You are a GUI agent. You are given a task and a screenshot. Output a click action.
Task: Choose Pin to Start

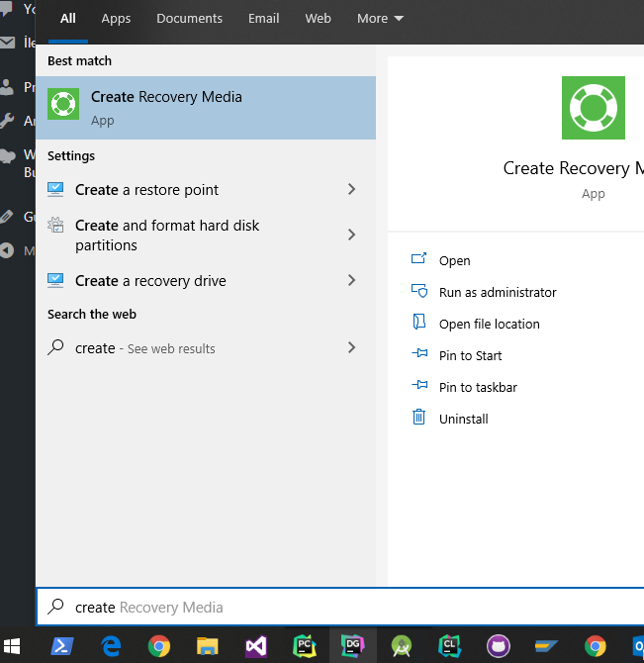pos(470,356)
